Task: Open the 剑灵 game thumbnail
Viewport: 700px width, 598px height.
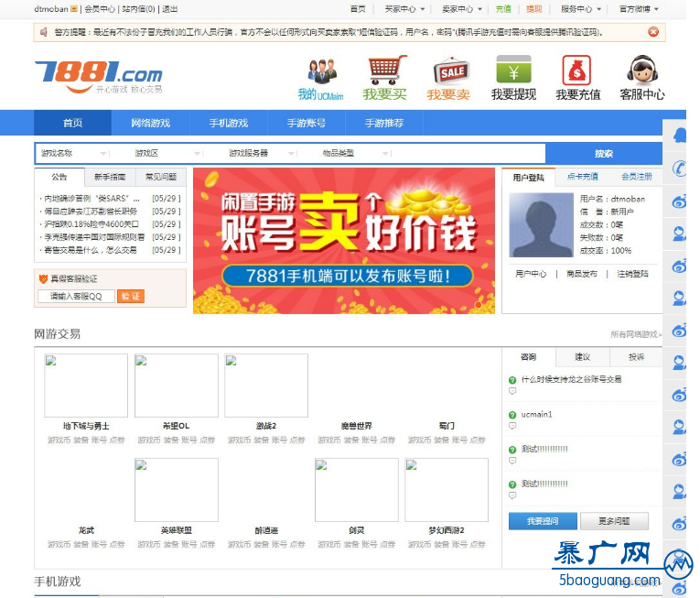Action: 357,490
